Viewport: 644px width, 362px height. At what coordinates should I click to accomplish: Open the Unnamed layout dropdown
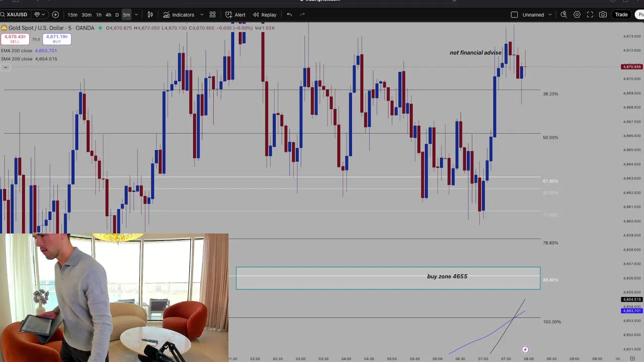(537, 15)
